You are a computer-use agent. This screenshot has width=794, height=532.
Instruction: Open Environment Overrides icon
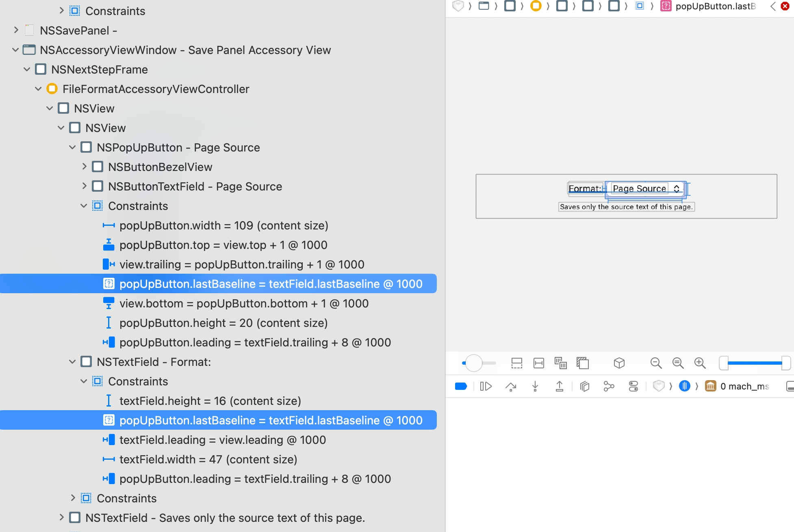pyautogui.click(x=633, y=386)
